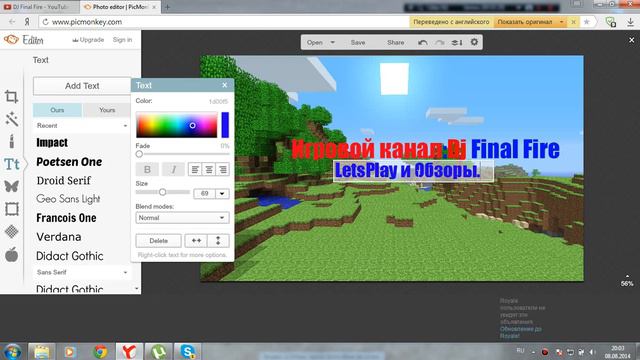Pick a hue in the color spectrum

tap(176, 125)
